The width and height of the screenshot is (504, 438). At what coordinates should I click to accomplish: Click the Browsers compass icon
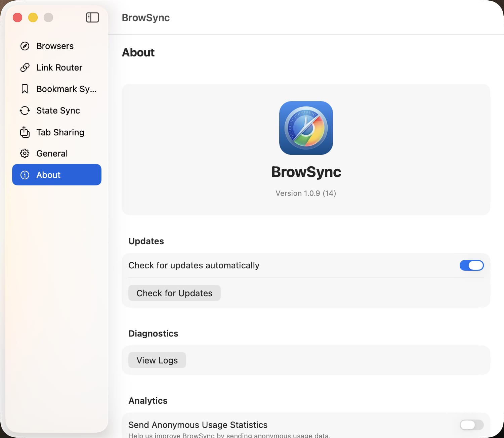point(25,46)
